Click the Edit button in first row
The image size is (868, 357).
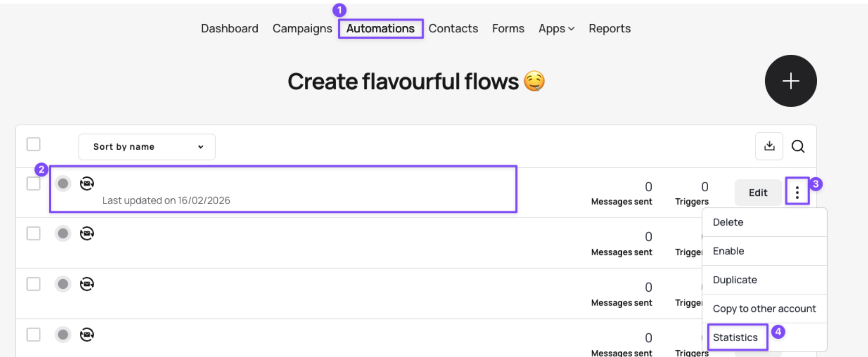tap(758, 193)
